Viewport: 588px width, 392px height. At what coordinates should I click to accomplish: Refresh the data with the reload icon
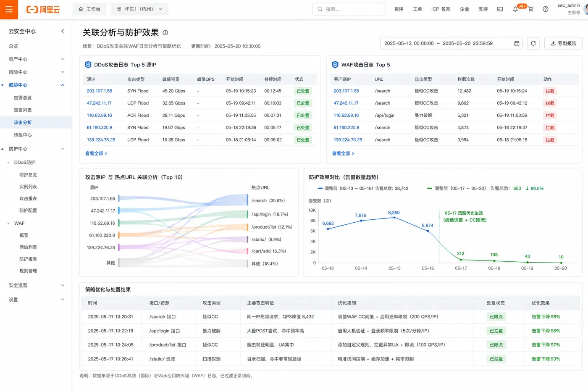[533, 43]
